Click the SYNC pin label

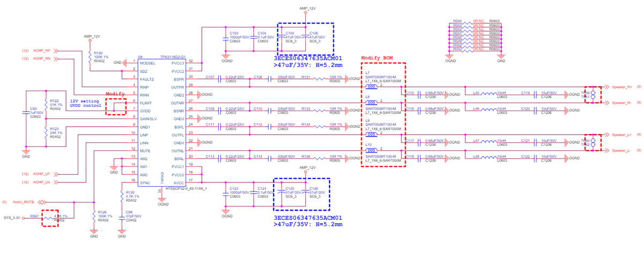145,182
